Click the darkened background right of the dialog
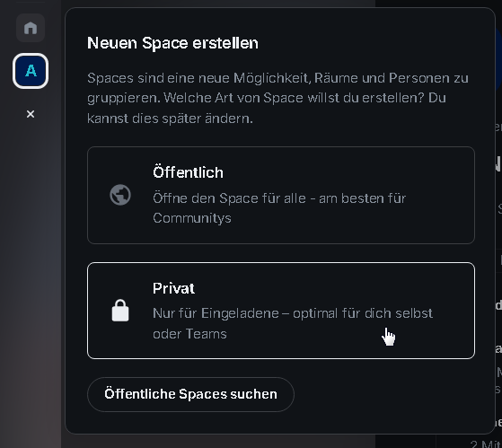The image size is (502, 448). tap(498, 224)
